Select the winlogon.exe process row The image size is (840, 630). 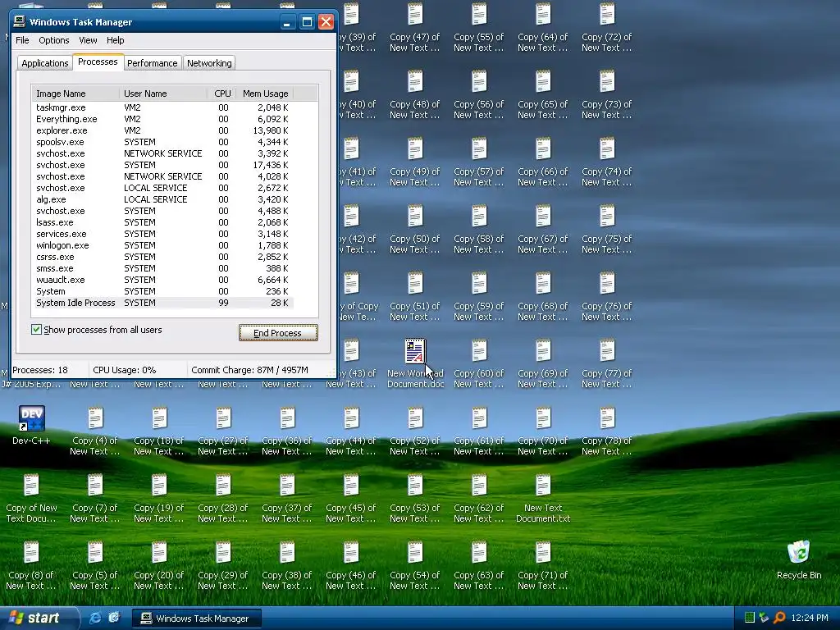pos(163,245)
